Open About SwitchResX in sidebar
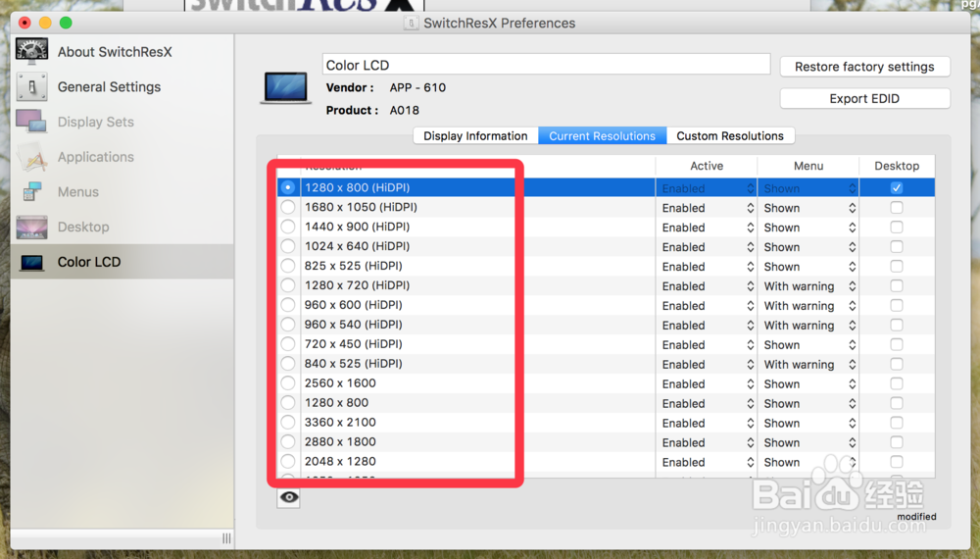The height and width of the screenshot is (559, 980). click(115, 52)
